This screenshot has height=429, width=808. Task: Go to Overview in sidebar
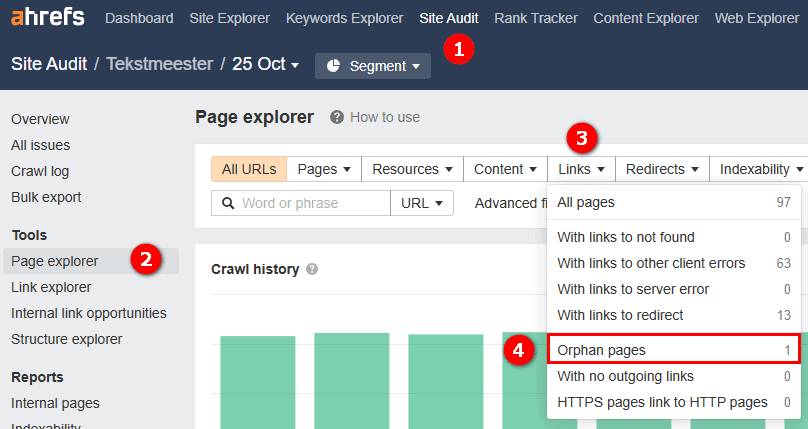pos(40,119)
